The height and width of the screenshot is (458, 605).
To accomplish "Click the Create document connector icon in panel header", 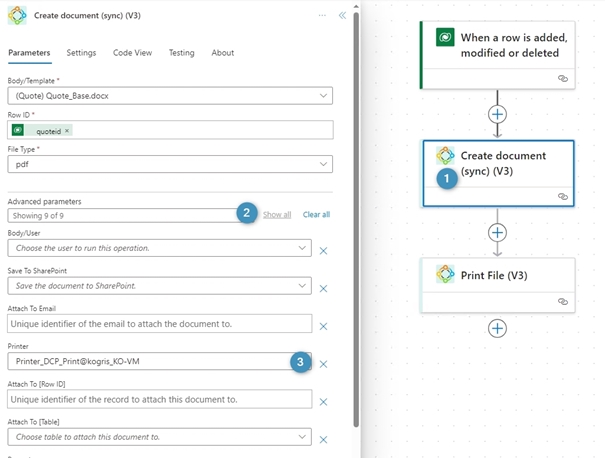I will [x=17, y=15].
